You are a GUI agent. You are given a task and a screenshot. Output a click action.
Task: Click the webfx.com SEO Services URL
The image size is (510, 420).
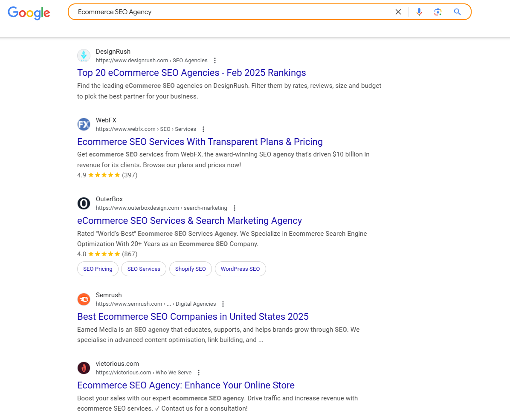tap(146, 129)
